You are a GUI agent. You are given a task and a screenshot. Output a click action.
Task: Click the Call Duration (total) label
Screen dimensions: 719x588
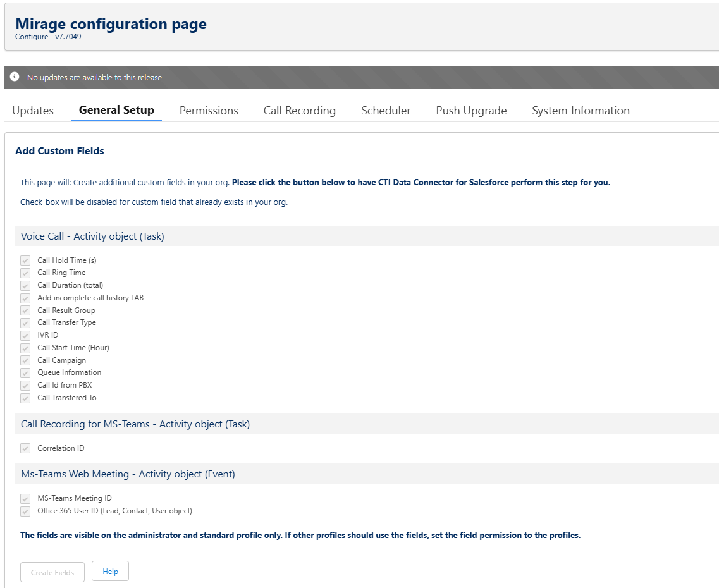pos(70,285)
